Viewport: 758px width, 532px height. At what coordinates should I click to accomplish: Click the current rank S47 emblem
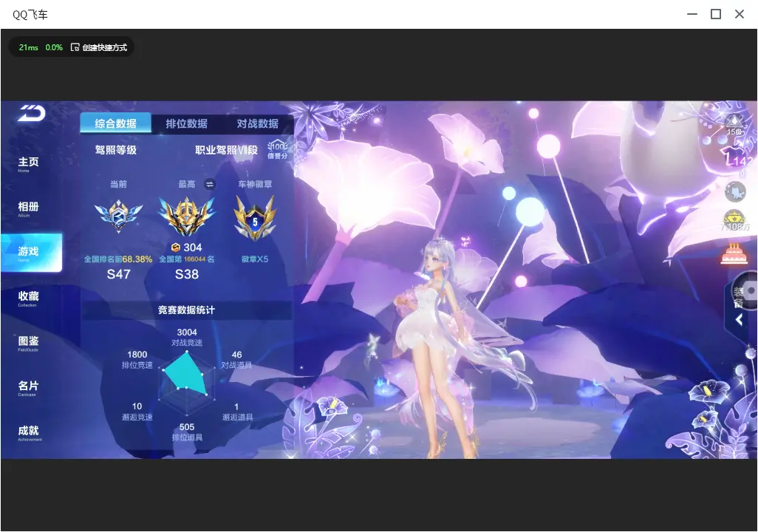118,215
